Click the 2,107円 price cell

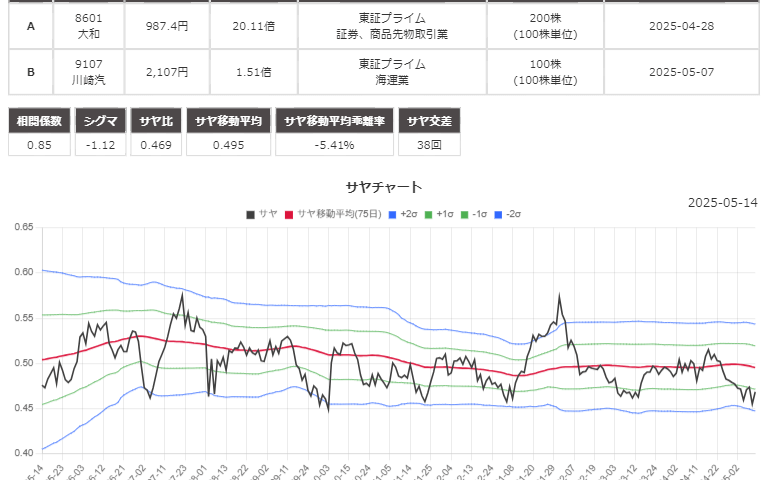[167, 72]
